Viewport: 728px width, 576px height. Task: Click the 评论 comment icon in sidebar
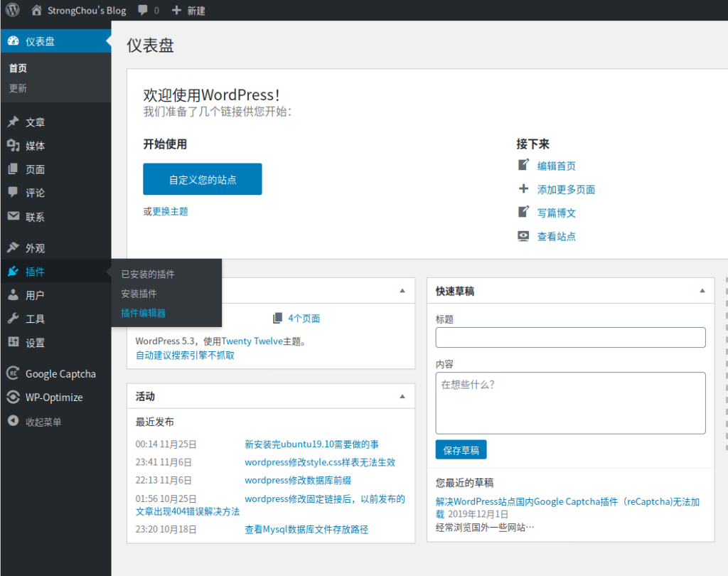(x=13, y=192)
